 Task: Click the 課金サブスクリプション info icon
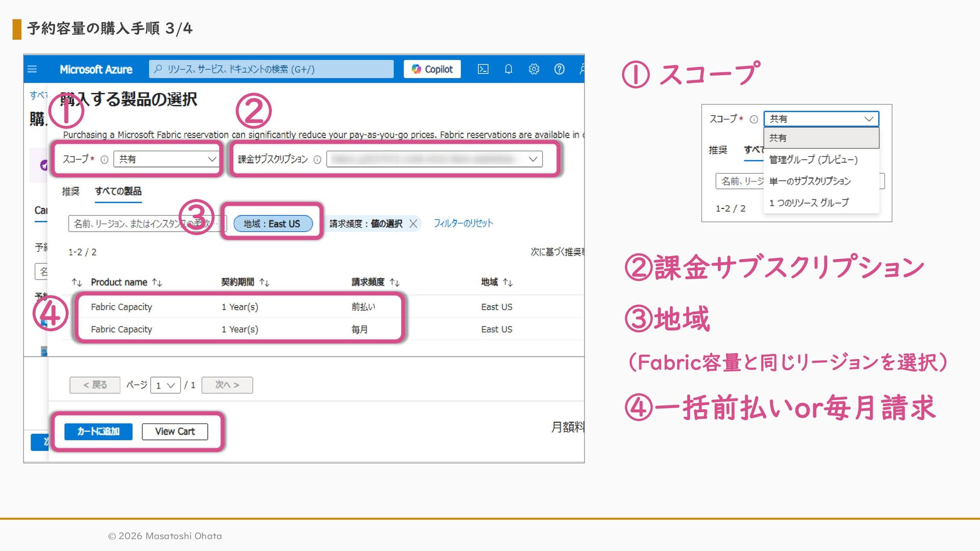coord(317,160)
